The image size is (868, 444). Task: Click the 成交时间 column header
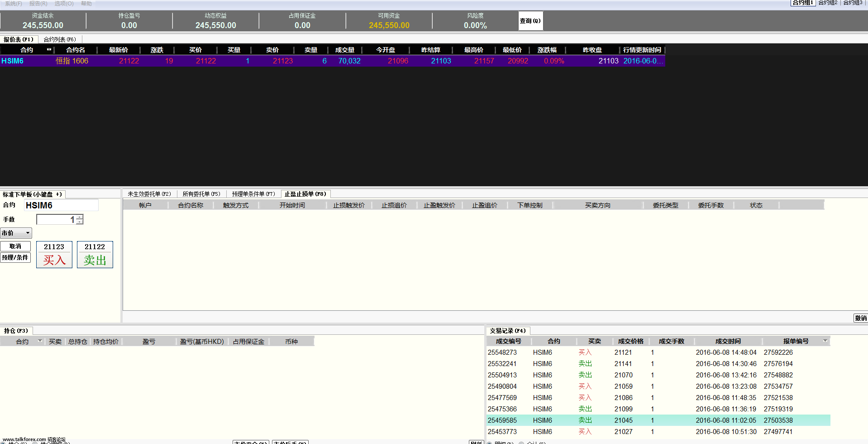tap(728, 341)
